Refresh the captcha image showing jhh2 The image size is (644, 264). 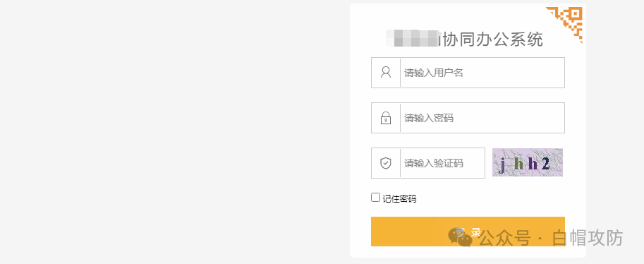[x=528, y=162]
